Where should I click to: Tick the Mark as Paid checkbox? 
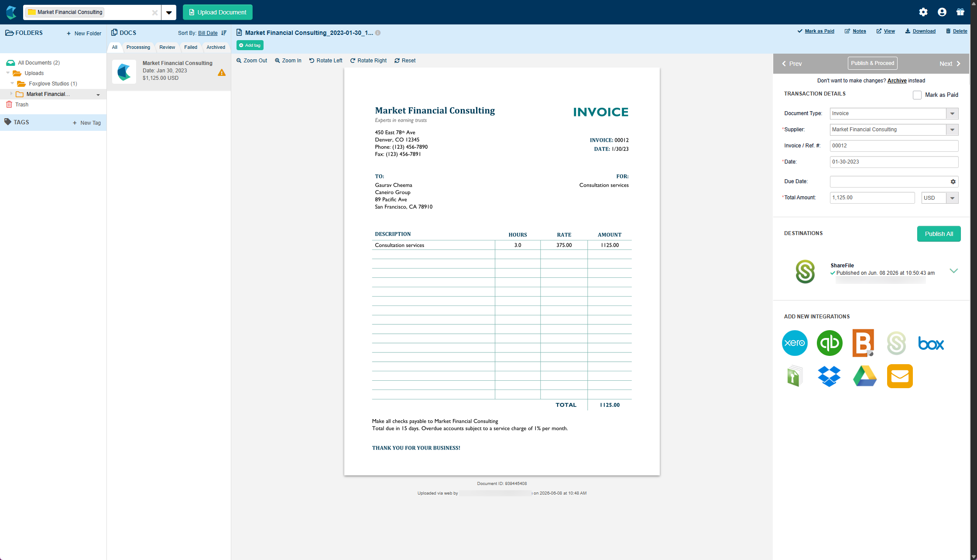point(917,95)
